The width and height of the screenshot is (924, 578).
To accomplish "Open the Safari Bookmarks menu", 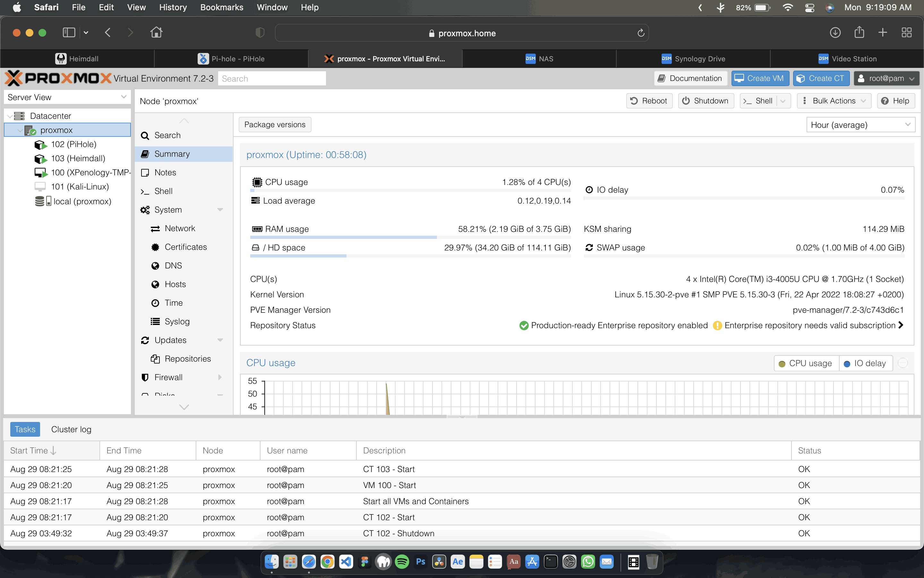I will 221,7.
